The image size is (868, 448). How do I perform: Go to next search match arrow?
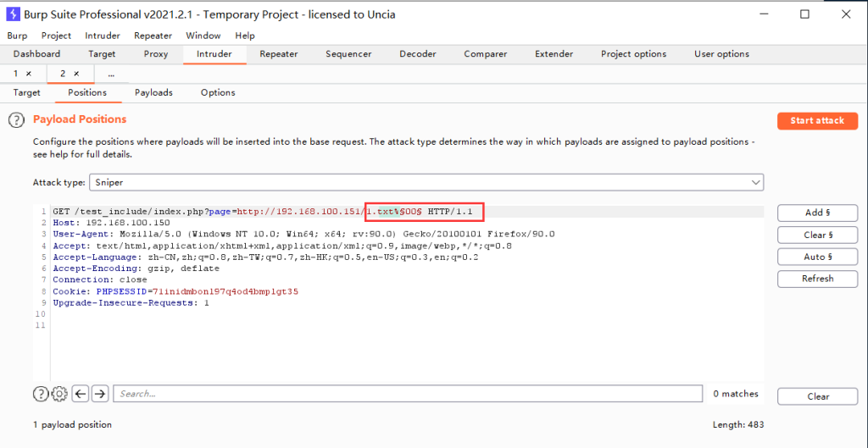pyautogui.click(x=100, y=393)
